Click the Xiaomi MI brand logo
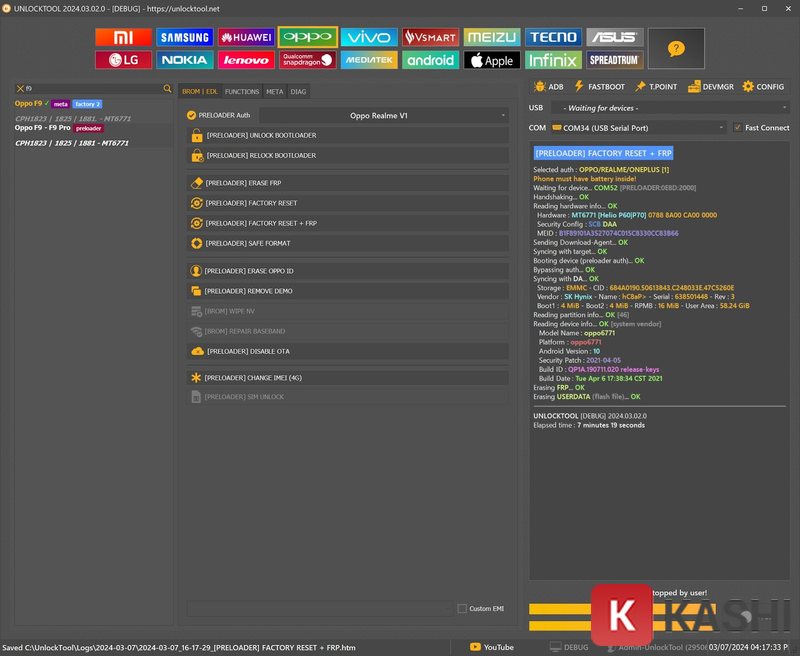This screenshot has width=800, height=656. pos(123,37)
